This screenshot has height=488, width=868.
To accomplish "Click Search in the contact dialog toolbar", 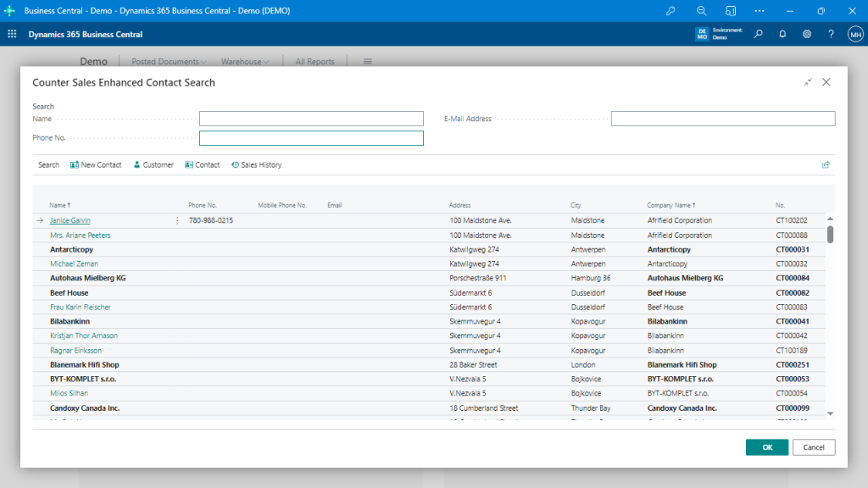I will (x=48, y=164).
